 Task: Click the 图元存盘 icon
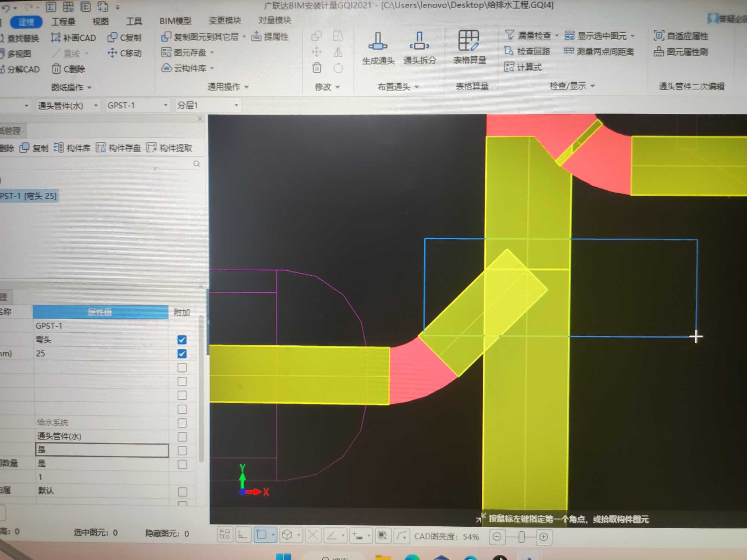point(166,52)
